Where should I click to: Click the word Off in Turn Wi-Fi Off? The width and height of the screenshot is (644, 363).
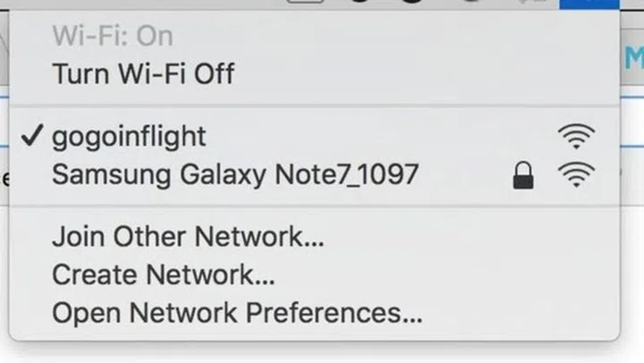coord(214,74)
